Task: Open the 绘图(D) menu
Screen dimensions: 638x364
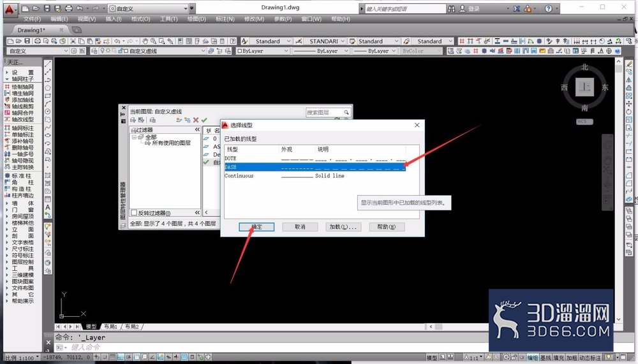Action: 197,18
